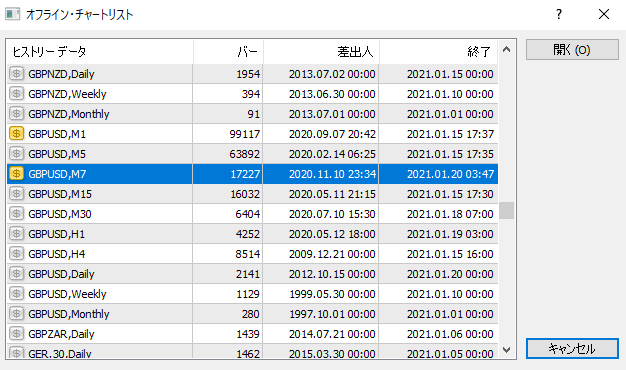Click scrollbar down arrow in chart list
This screenshot has width=626, height=370.
[507, 350]
